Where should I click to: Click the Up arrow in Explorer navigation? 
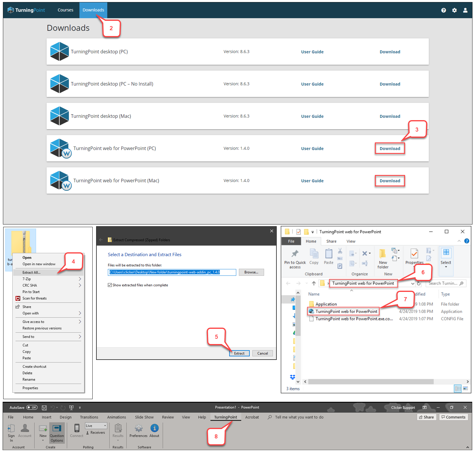point(314,283)
